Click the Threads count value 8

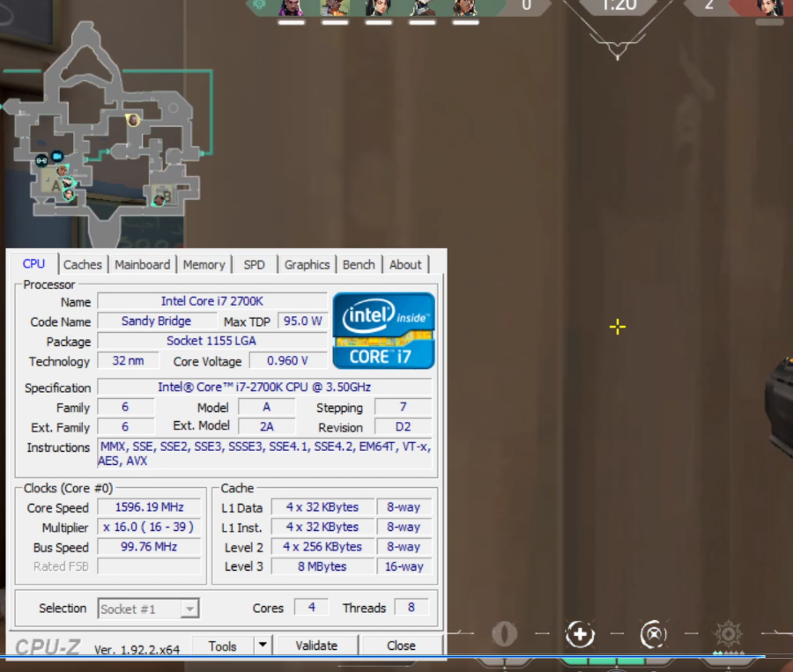411,608
